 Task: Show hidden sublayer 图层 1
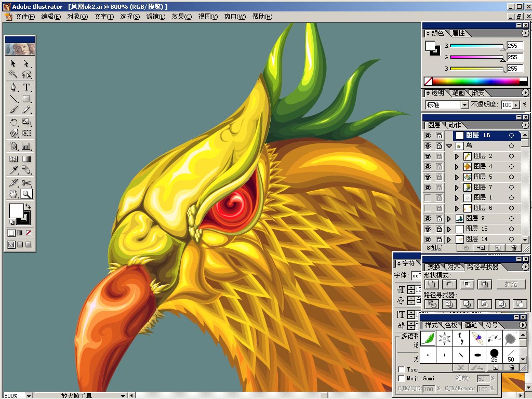pyautogui.click(x=428, y=198)
